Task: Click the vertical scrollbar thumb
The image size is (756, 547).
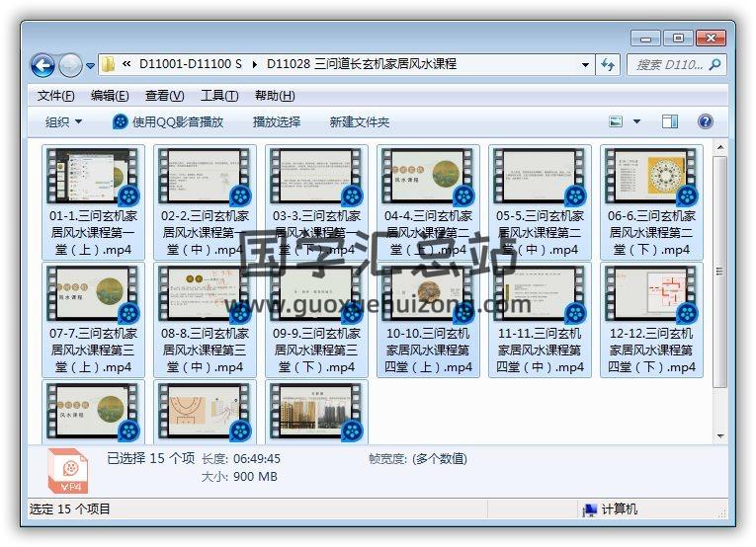Action: pos(720,272)
